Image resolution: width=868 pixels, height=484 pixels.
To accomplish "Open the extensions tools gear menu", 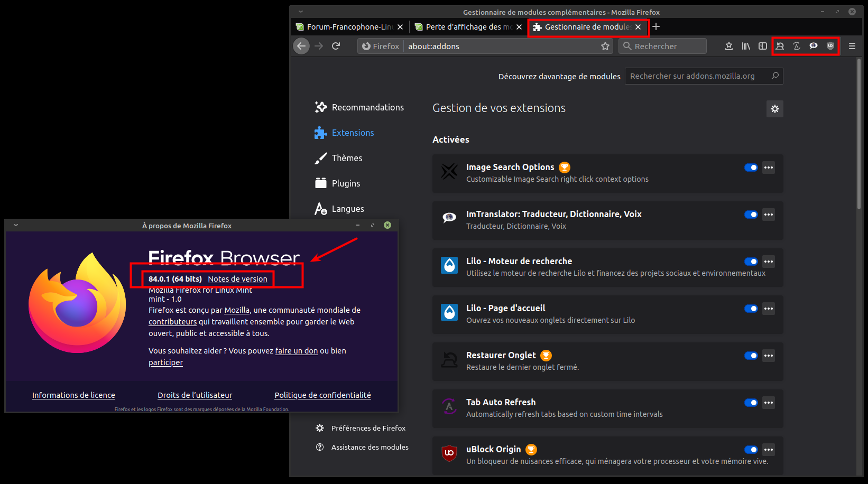I will coord(775,109).
